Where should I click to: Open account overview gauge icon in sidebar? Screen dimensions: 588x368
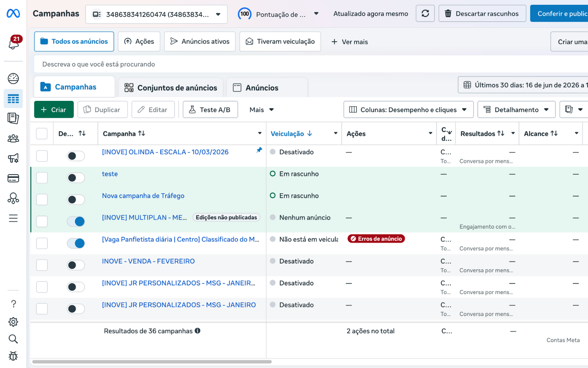pos(13,78)
